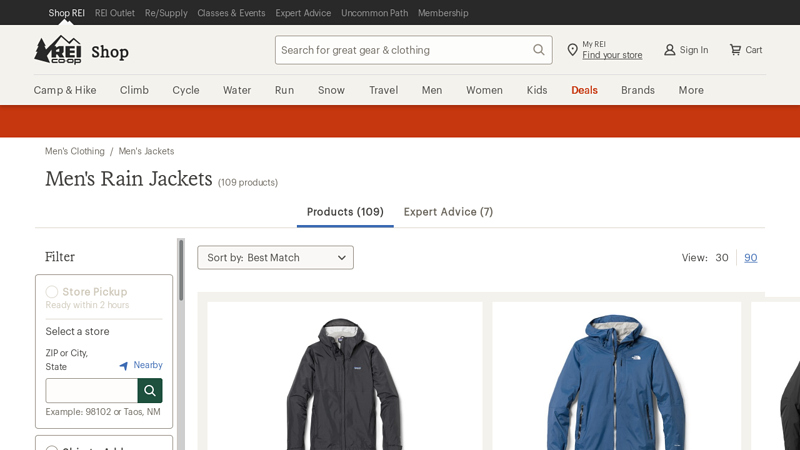Click the orange-red promo banner
800x450 pixels.
400,121
